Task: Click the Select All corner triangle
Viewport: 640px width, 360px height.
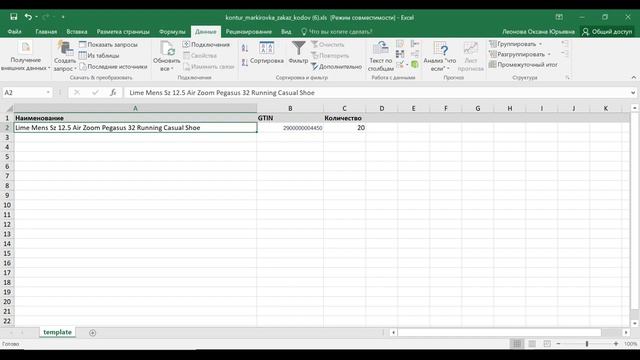Action: [9, 109]
